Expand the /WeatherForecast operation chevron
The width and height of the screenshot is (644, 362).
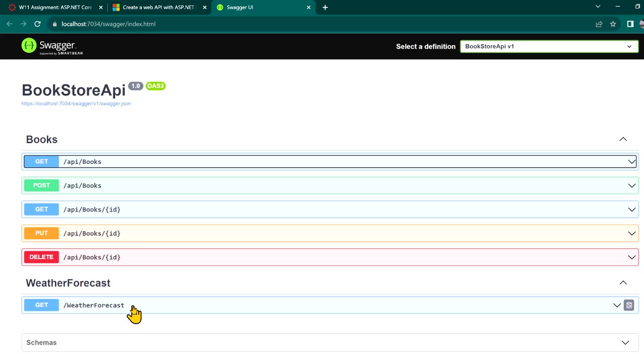[617, 305]
